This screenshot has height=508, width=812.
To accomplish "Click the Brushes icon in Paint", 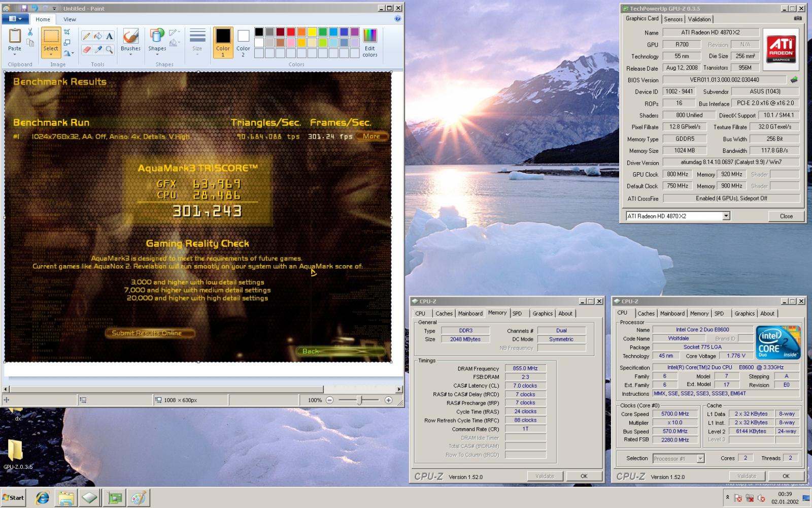I will pos(130,37).
